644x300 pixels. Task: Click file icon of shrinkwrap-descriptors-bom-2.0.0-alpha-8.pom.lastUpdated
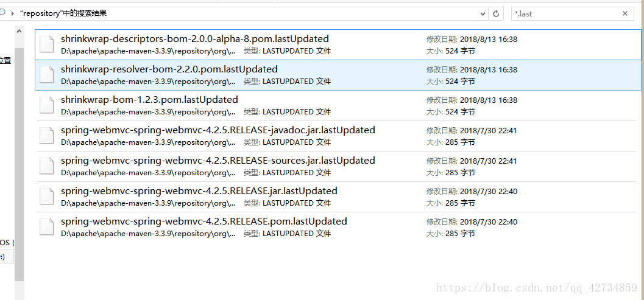[x=47, y=45]
